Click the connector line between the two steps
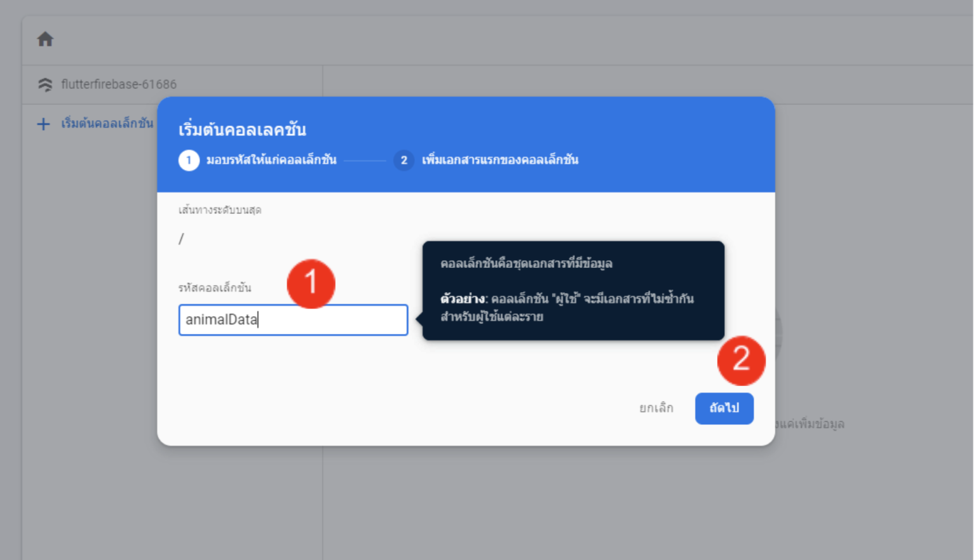 [x=365, y=160]
